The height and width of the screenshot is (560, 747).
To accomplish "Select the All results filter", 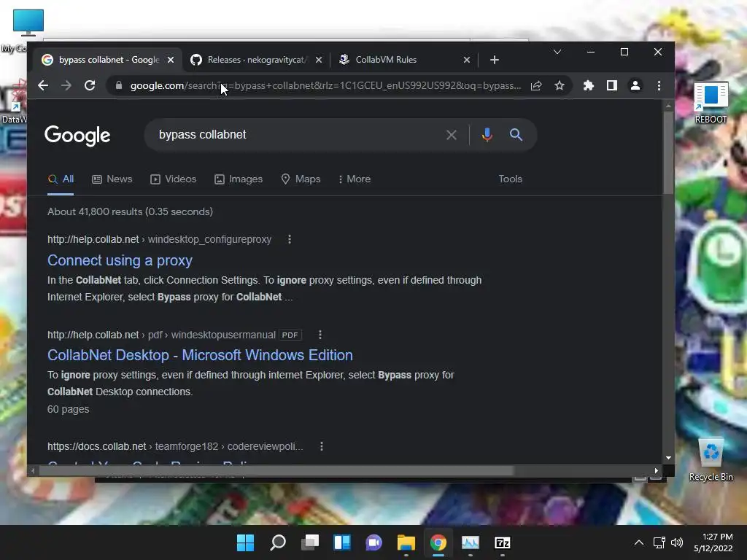I will 61,179.
